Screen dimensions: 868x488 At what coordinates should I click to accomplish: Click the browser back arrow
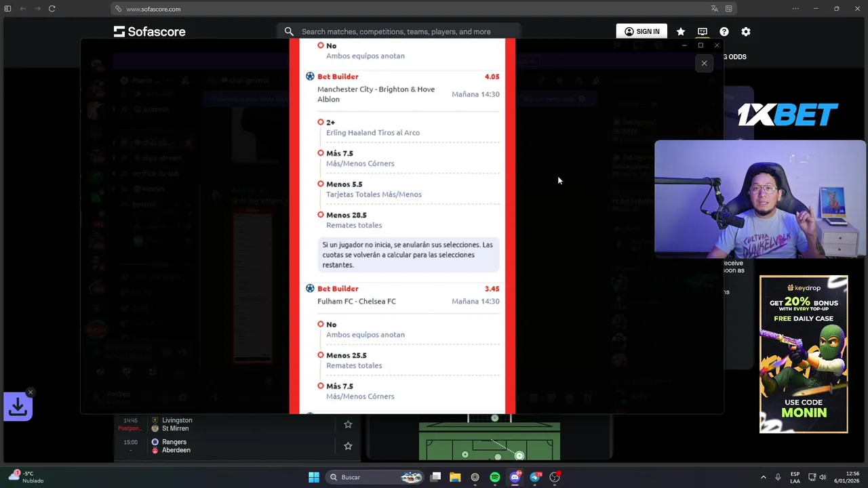22,9
